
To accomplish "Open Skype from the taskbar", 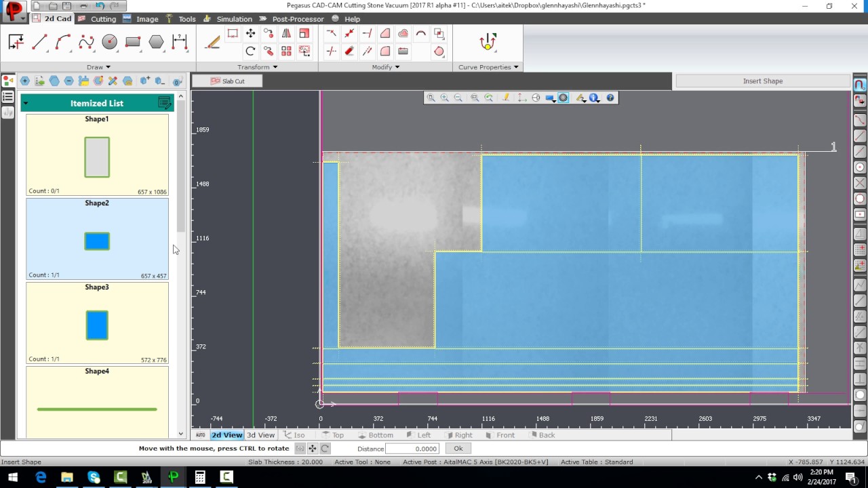I will click(x=94, y=478).
